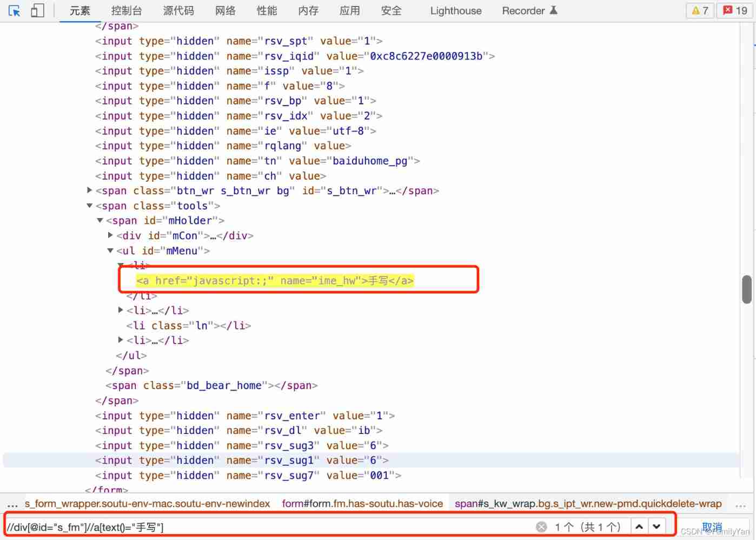756x540 pixels.
Task: Open the Lighthouse tab
Action: (x=456, y=11)
